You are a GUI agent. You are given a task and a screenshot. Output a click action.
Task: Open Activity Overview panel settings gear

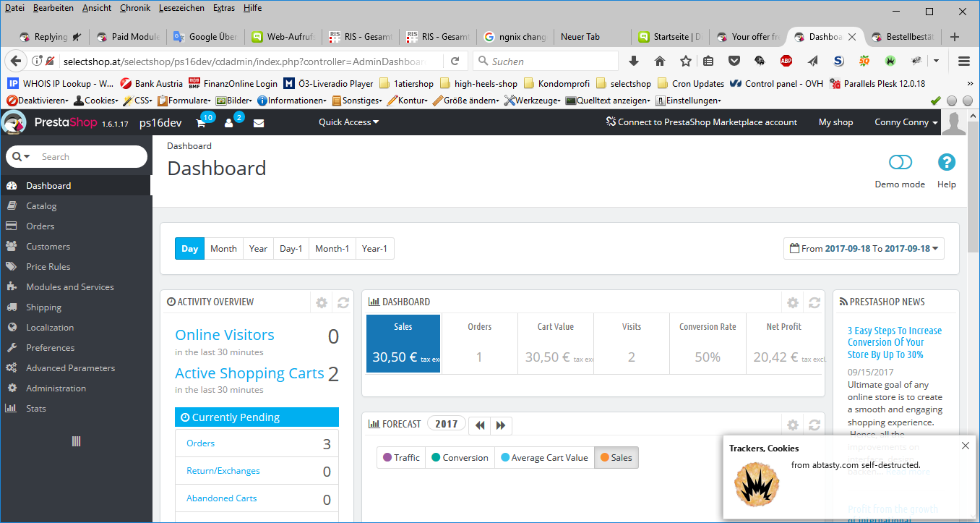coord(322,302)
